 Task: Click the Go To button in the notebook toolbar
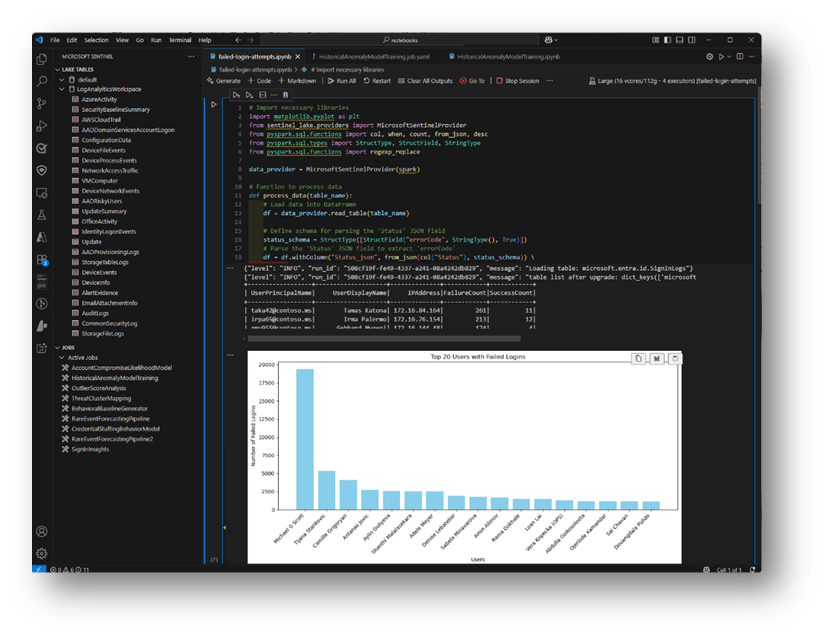click(x=472, y=81)
